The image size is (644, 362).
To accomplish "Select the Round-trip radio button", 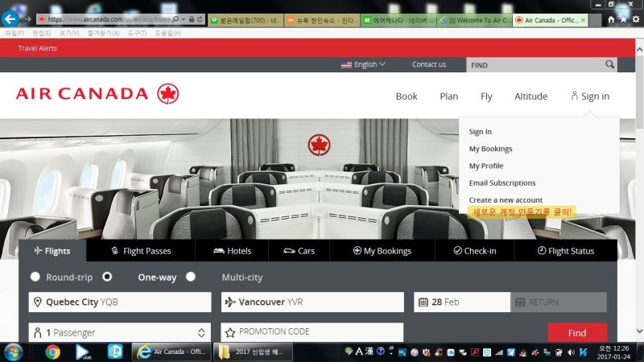I will [35, 277].
